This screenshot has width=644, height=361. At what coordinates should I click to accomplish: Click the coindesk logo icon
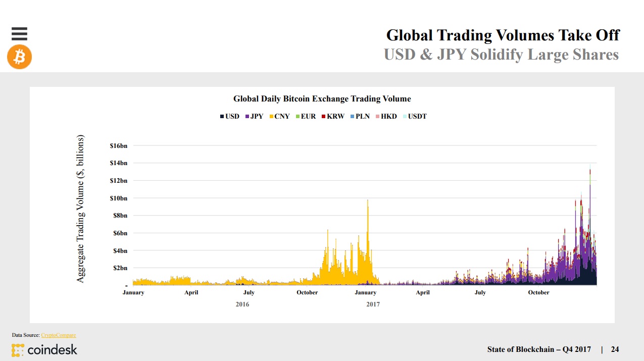pyautogui.click(x=19, y=349)
